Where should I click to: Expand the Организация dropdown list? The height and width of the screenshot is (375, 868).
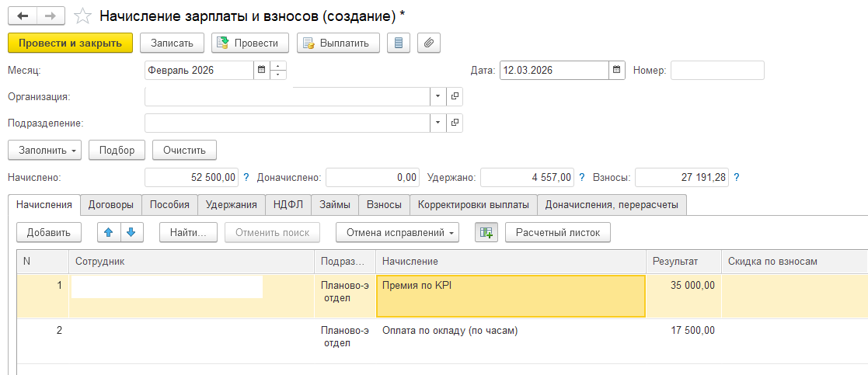coord(437,96)
